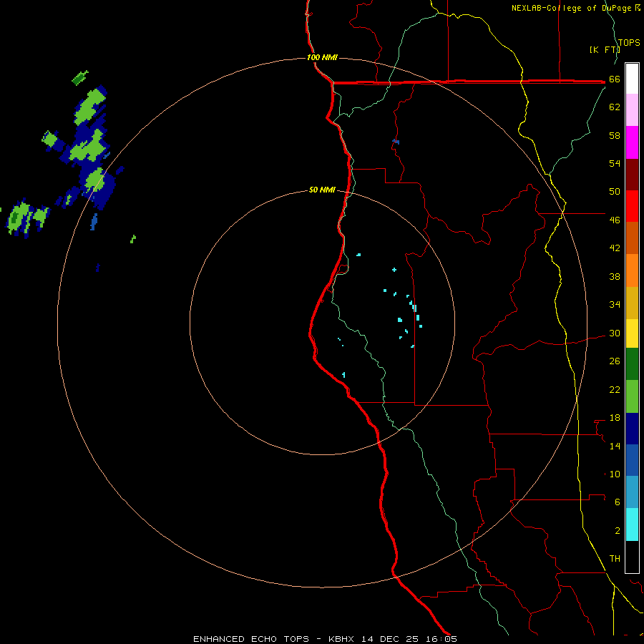Click the 14 DEC 25 date text

coord(390,639)
